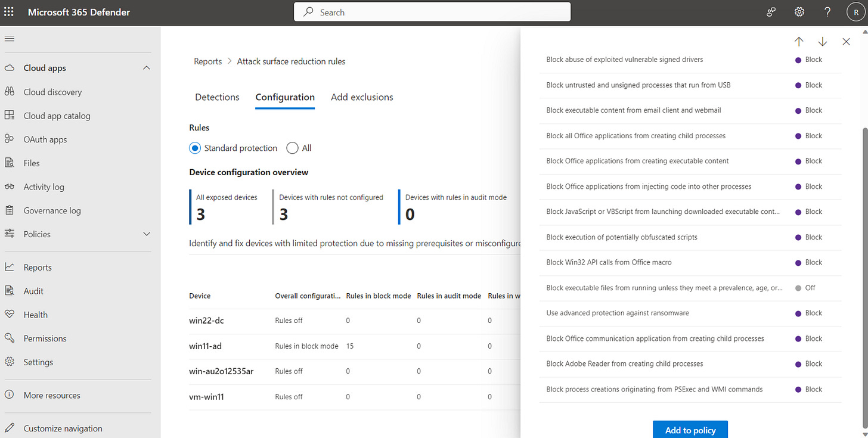Click the Cloud app catalog icon
This screenshot has height=438, width=868.
click(x=9, y=116)
